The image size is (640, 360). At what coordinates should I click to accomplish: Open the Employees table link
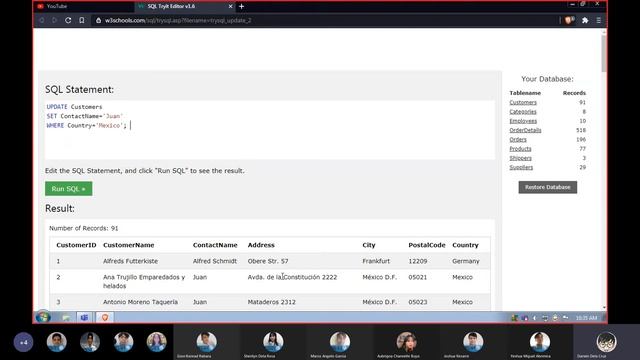click(523, 121)
